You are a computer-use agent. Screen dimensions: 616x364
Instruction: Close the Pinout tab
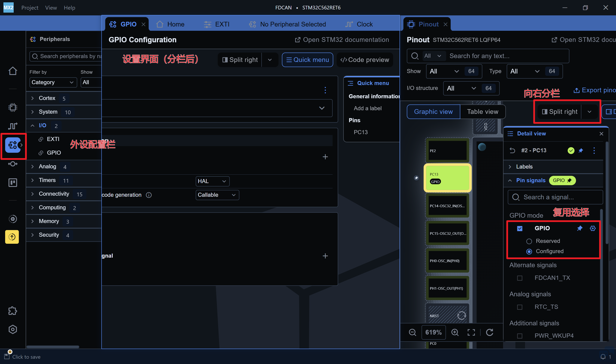tap(446, 24)
